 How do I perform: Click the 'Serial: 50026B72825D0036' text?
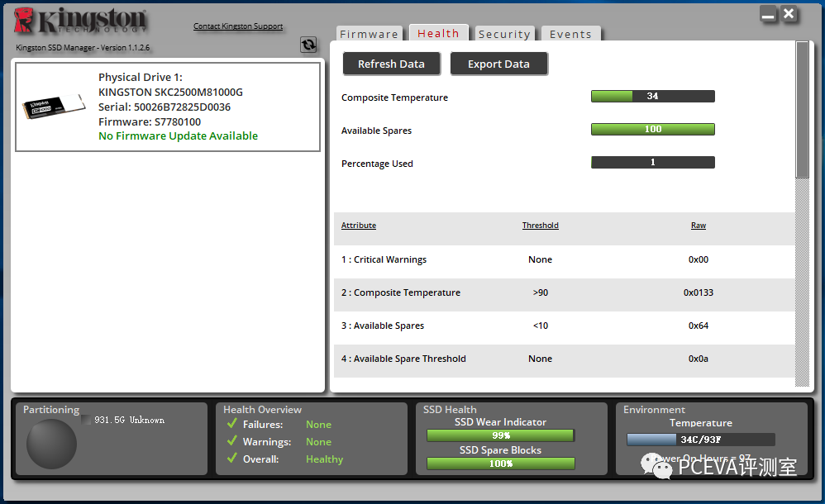[165, 107]
